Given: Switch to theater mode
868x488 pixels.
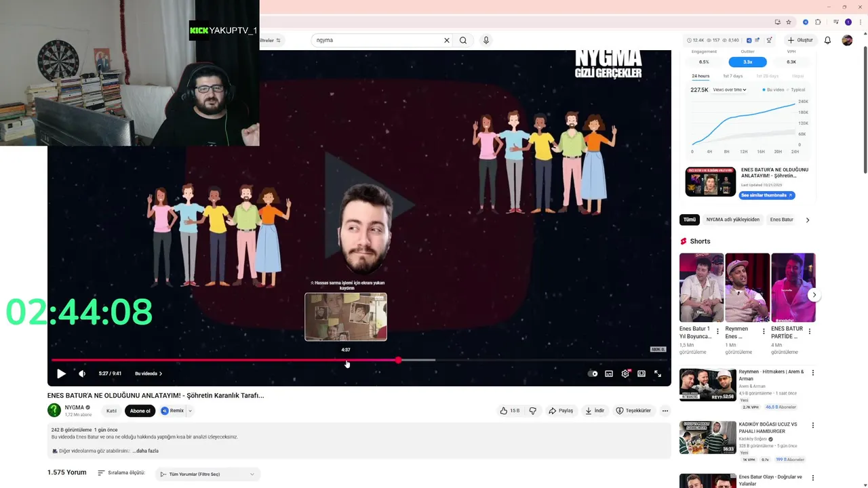Looking at the screenshot, I should pyautogui.click(x=642, y=373).
